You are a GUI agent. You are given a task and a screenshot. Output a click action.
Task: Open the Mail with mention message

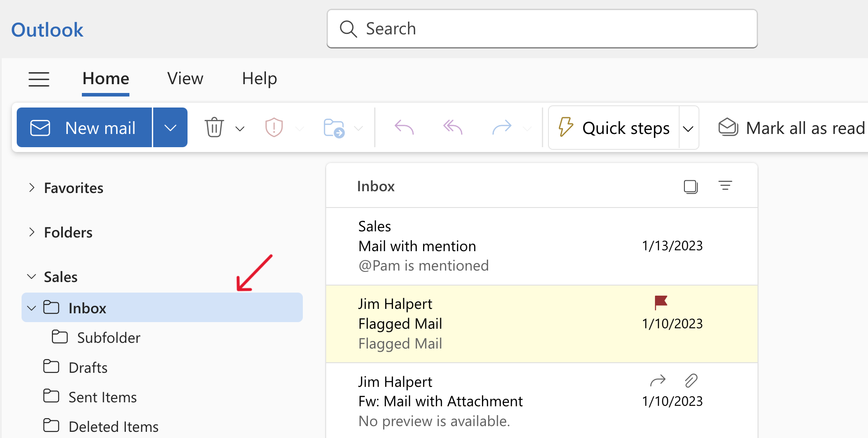click(541, 246)
